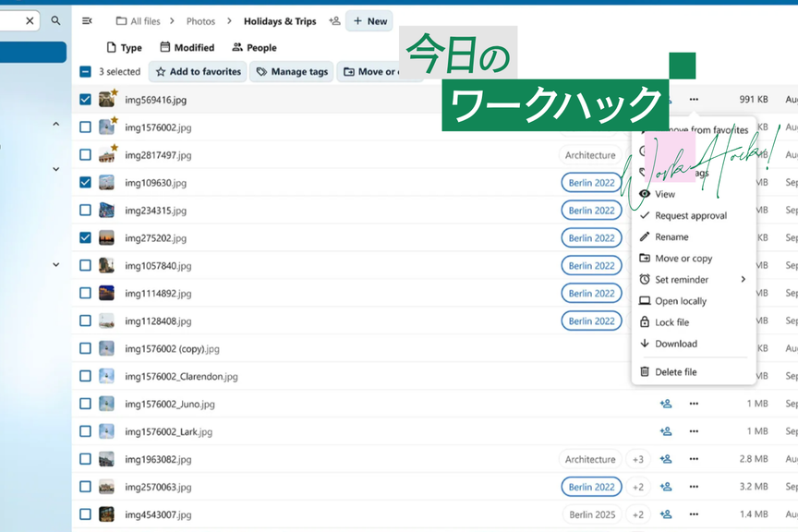Check the img1576002.jpg checkbox

pos(85,127)
